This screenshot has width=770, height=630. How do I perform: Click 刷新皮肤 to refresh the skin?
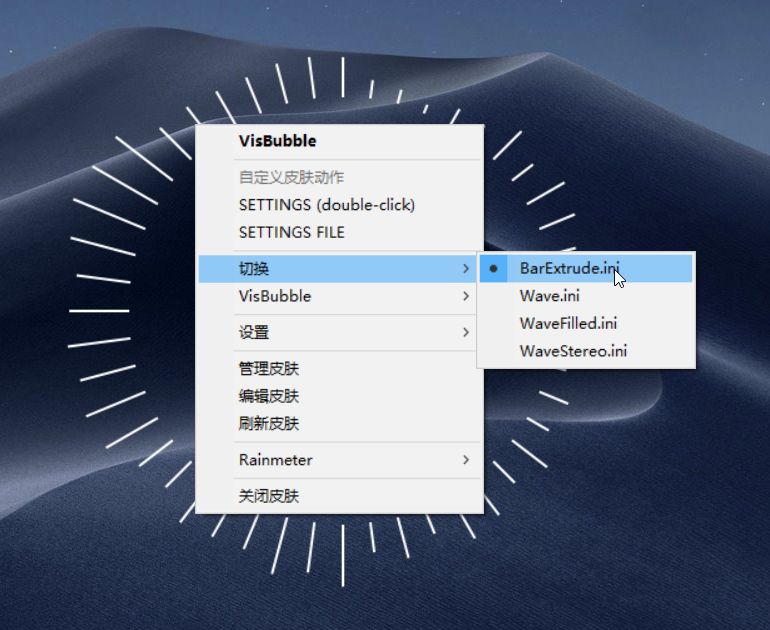pos(339,423)
